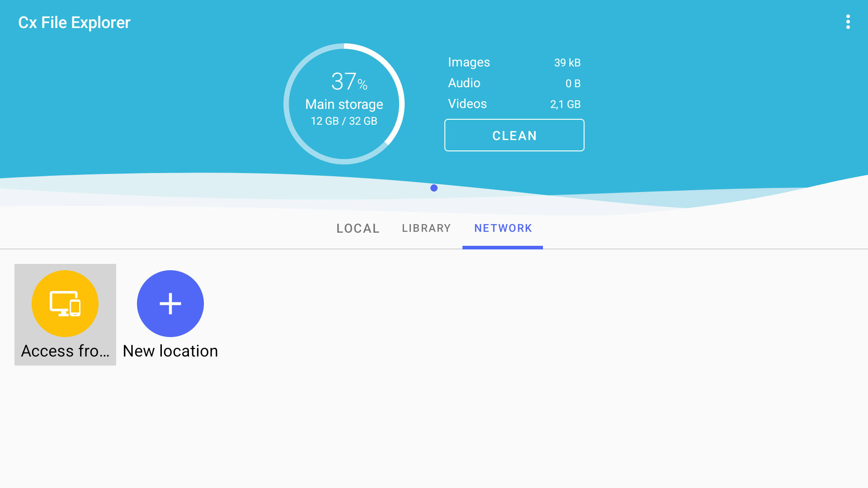
Task: Click the page indicator dot
Action: click(434, 188)
